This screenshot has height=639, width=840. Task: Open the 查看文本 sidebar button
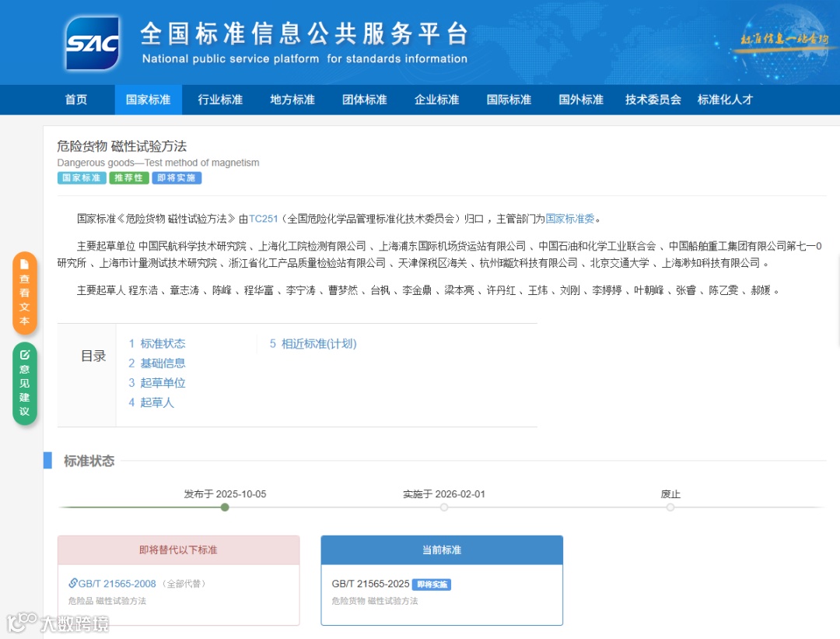tap(25, 293)
